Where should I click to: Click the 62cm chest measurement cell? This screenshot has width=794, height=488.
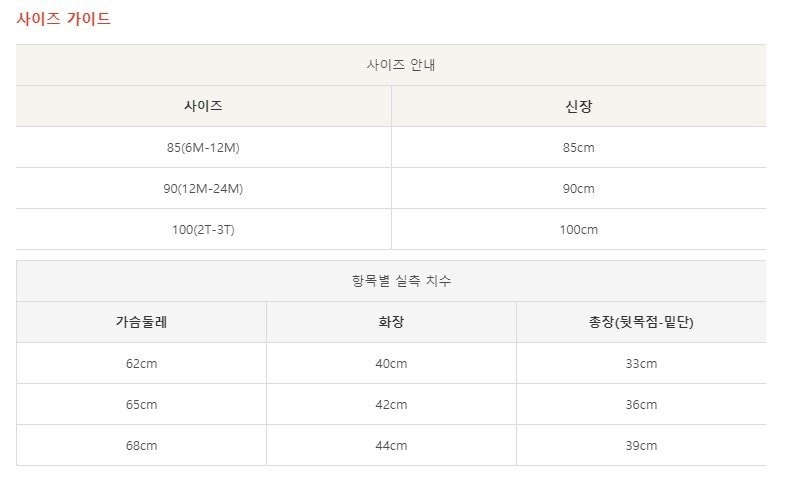coord(141,363)
